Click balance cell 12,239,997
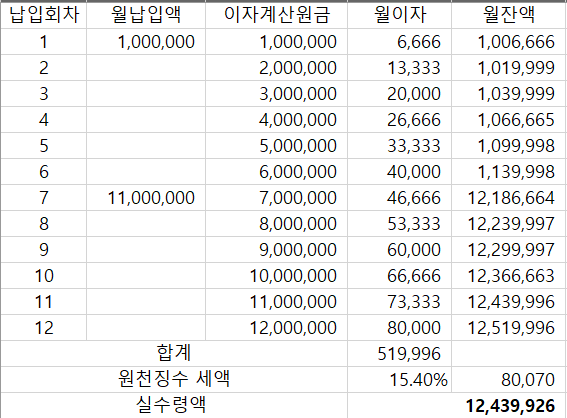This screenshot has height=418, width=567. click(509, 224)
